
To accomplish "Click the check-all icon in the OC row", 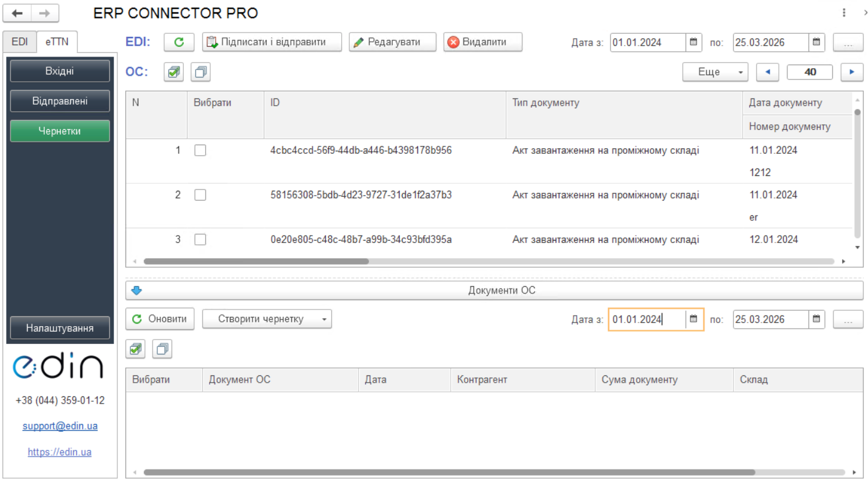I will (174, 72).
